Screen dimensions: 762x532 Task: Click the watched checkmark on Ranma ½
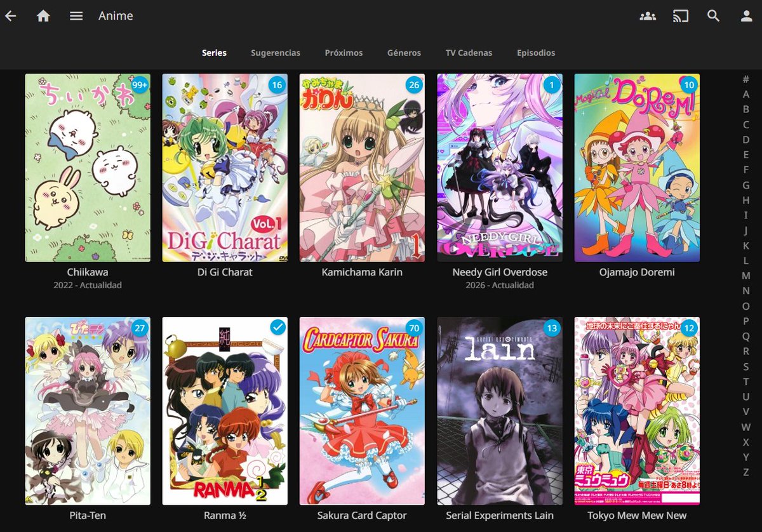[x=277, y=327]
